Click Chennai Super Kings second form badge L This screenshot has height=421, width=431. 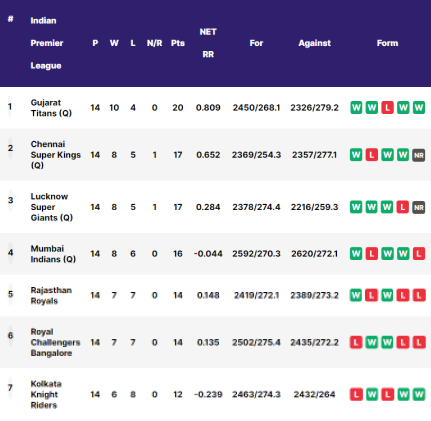[x=372, y=155]
